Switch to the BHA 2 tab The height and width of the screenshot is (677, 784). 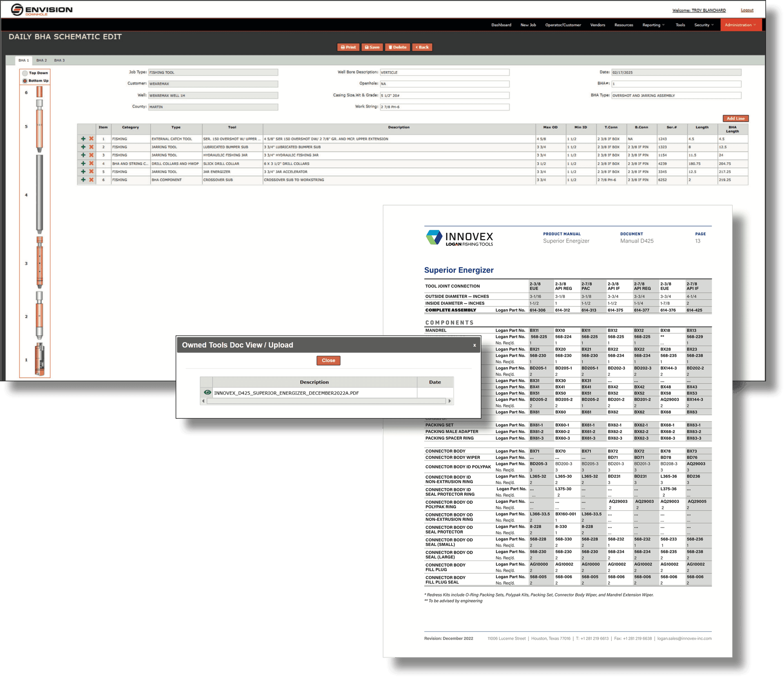[x=42, y=60]
